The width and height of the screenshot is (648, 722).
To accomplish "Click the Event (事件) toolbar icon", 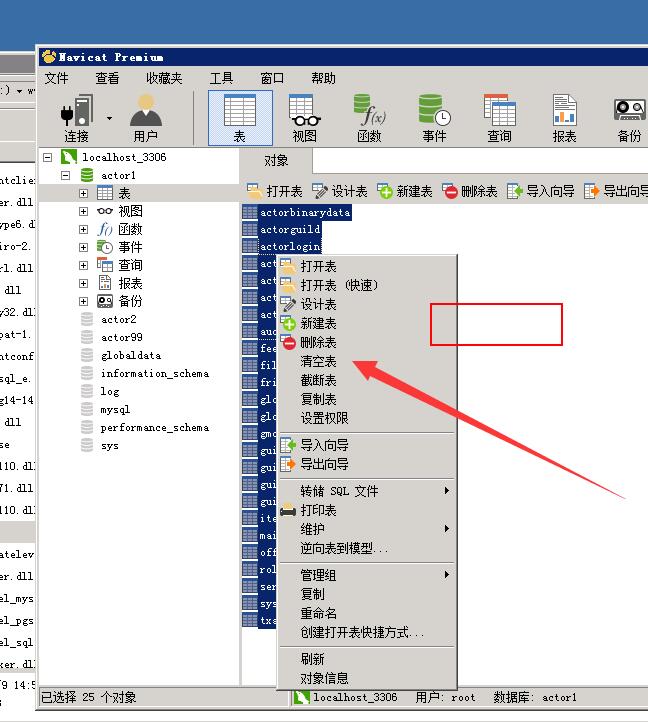I will tap(434, 117).
